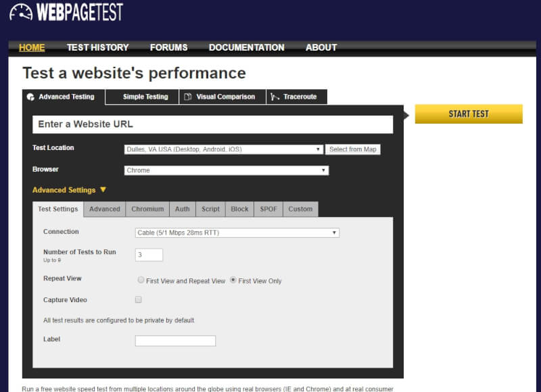The image size is (541, 392).
Task: Click the START TEST button
Action: [469, 114]
